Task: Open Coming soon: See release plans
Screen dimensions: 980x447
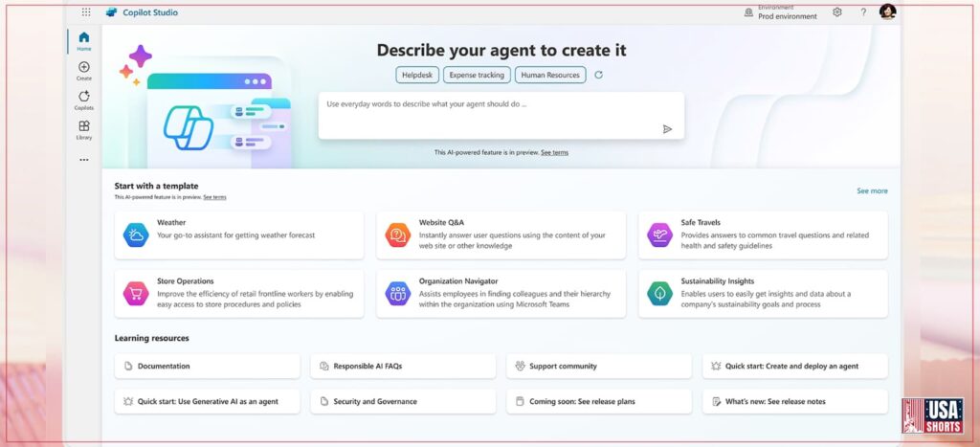Action: click(x=599, y=401)
